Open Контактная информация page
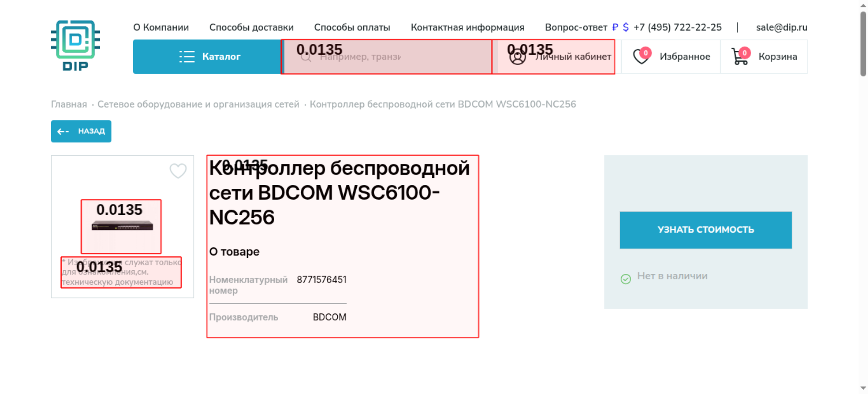This screenshot has width=868, height=394. coord(467,27)
